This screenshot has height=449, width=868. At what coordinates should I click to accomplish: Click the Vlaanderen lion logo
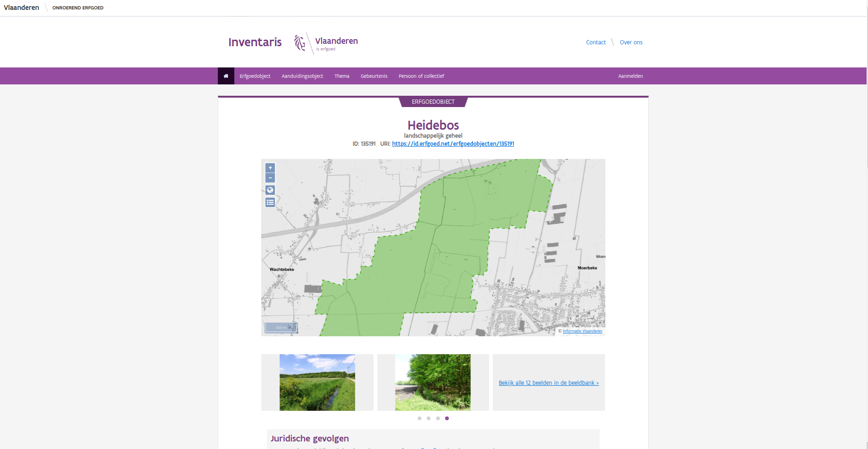point(300,42)
